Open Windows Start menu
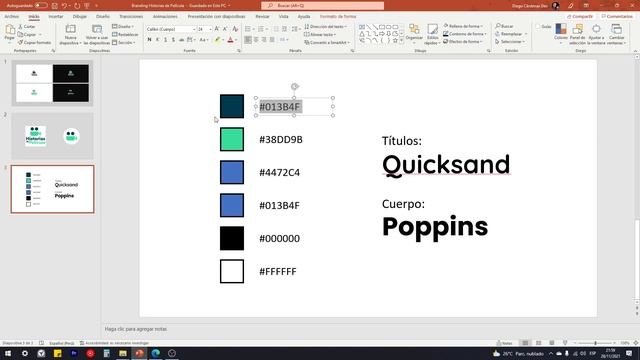Viewport: 640px width, 360px height. click(8, 353)
